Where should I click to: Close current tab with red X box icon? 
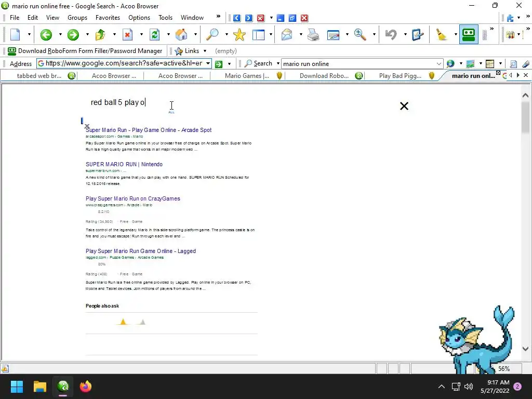[261, 18]
